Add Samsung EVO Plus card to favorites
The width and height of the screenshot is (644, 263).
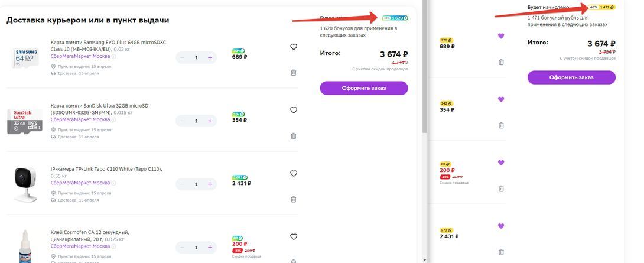pos(293,47)
